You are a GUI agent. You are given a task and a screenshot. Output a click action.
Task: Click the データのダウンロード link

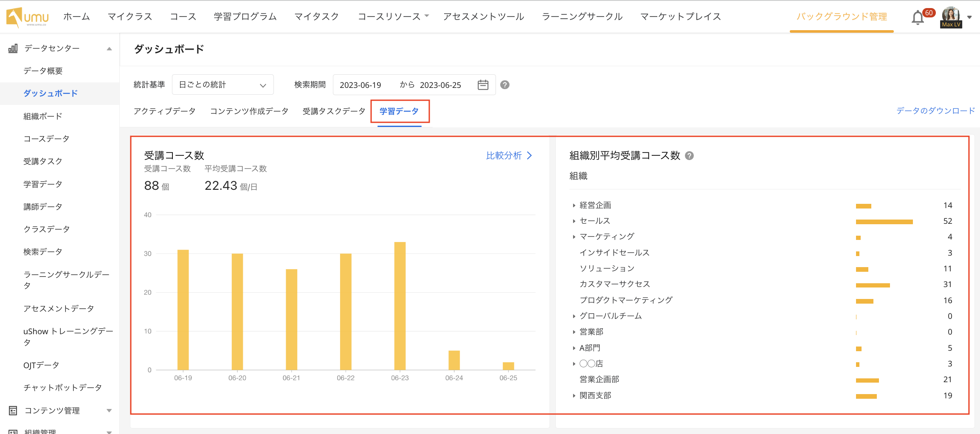[x=935, y=110]
